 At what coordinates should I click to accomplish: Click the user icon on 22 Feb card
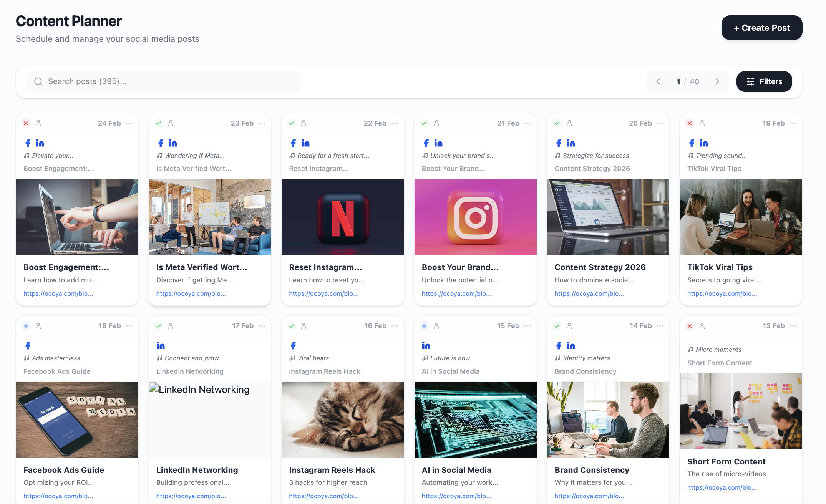[x=304, y=123]
